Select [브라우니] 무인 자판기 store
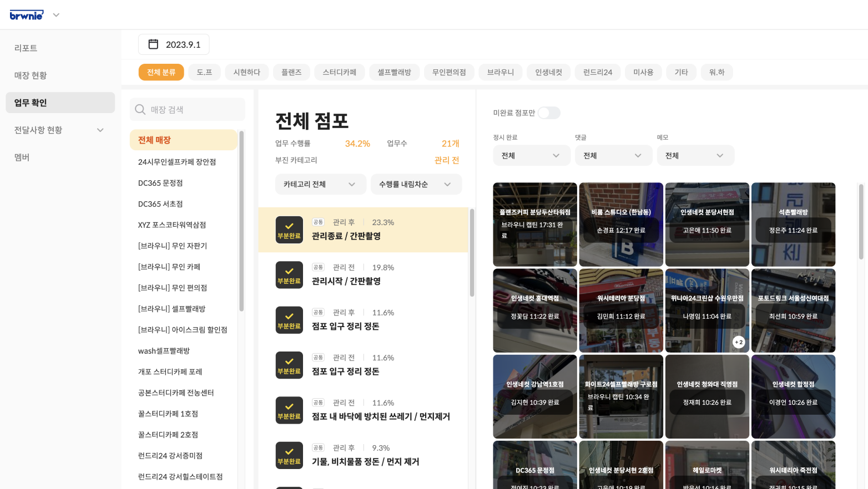The width and height of the screenshot is (868, 489). [173, 246]
